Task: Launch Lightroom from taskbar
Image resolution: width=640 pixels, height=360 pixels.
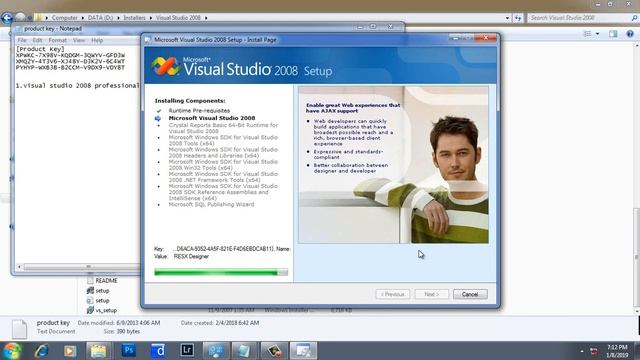Action: 187,351
